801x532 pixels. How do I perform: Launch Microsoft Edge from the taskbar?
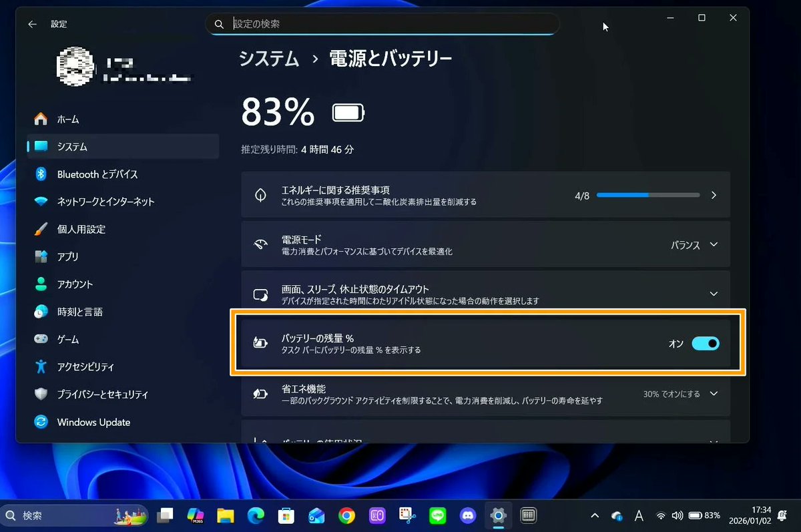coord(256,515)
